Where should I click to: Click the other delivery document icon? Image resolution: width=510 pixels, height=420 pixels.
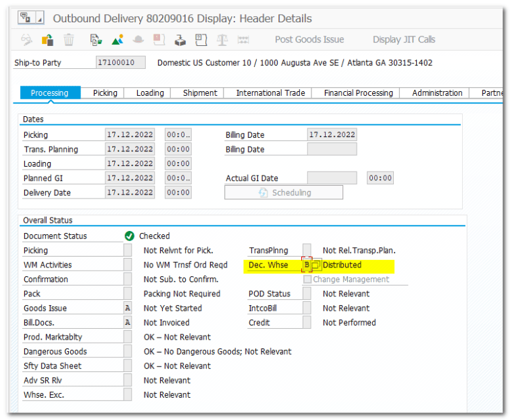(x=47, y=40)
